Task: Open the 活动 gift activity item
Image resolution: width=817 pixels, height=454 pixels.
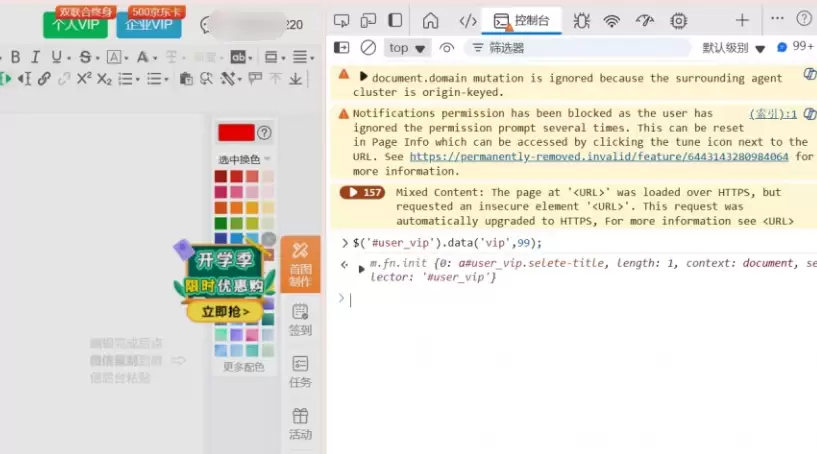Action: point(301,424)
